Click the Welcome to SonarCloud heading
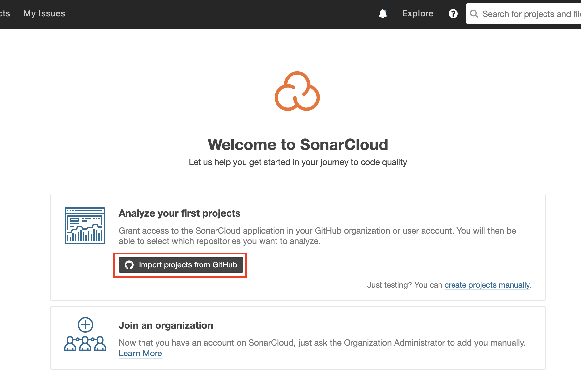The image size is (581, 392). coord(298,144)
